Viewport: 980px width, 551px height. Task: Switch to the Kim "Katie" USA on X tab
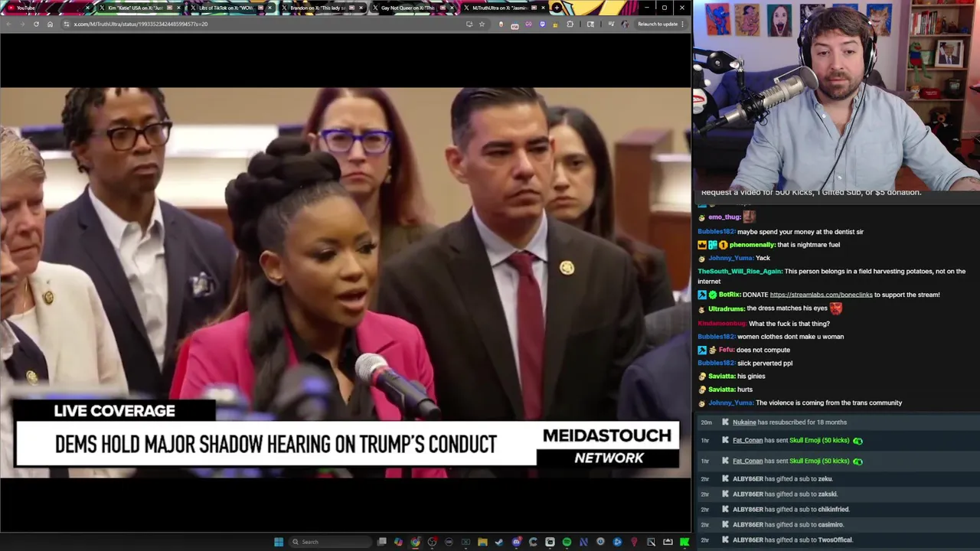(x=138, y=8)
